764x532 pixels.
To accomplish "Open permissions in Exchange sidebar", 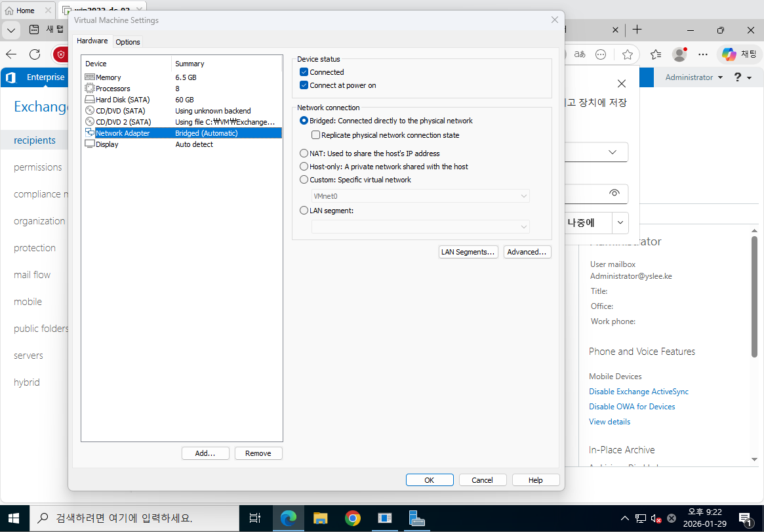I will click(x=38, y=167).
